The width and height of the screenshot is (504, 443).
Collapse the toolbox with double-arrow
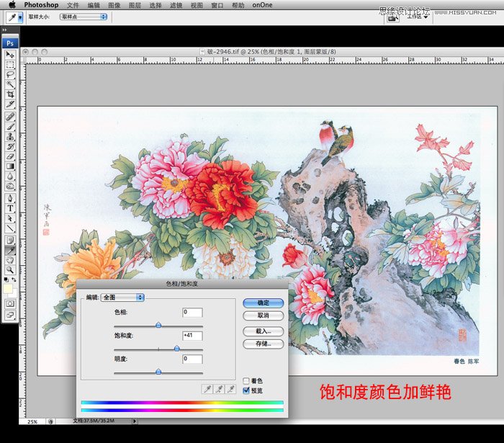5,30
